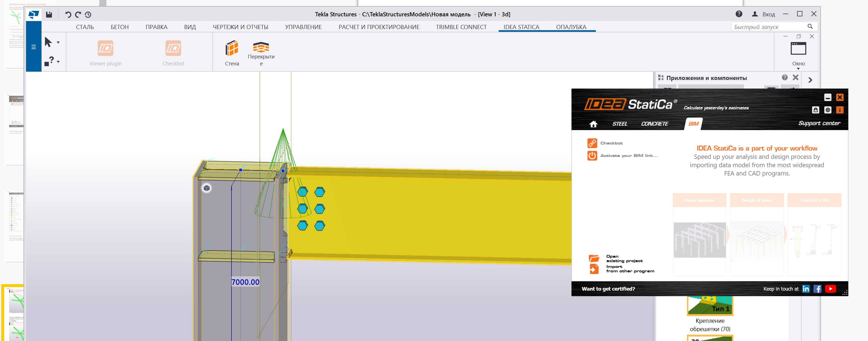The image size is (868, 341).
Task: Select the Крепление обрешетки (70) component thumbnail
Action: tap(710, 306)
